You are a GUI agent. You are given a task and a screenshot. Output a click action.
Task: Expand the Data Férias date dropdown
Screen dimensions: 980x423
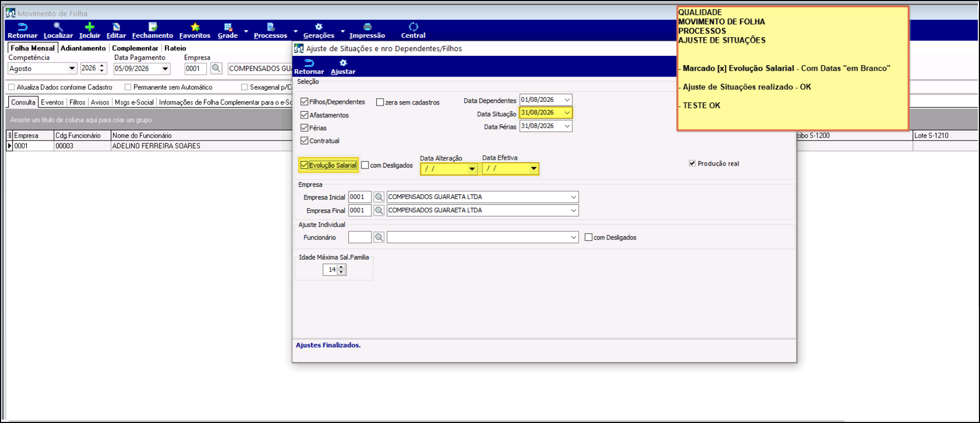567,126
